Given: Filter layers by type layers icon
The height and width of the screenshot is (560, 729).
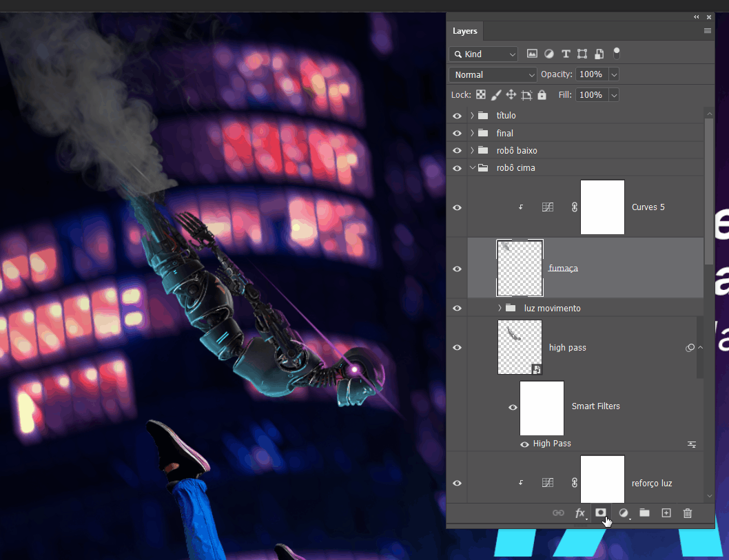Looking at the screenshot, I should point(566,54).
